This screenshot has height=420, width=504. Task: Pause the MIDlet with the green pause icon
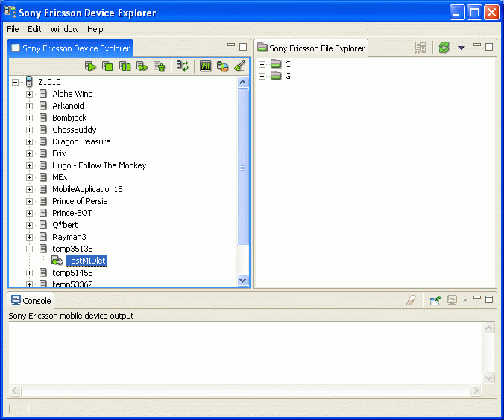click(x=125, y=66)
